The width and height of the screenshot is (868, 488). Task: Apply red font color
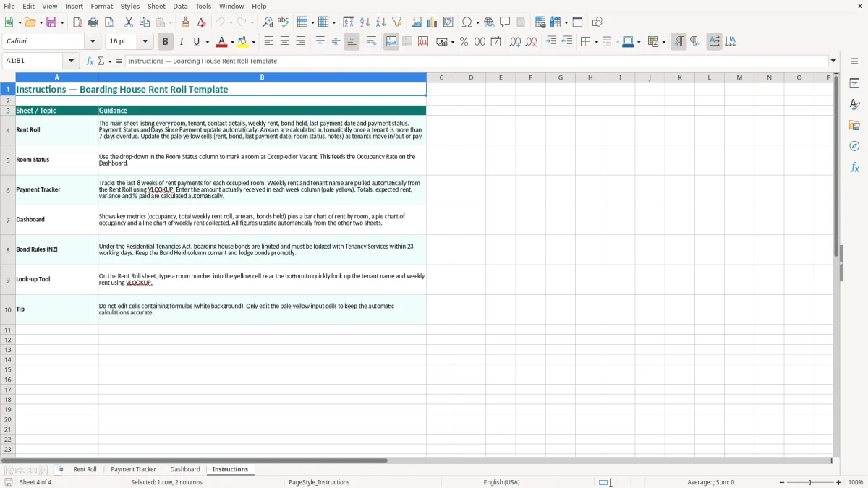tap(222, 42)
